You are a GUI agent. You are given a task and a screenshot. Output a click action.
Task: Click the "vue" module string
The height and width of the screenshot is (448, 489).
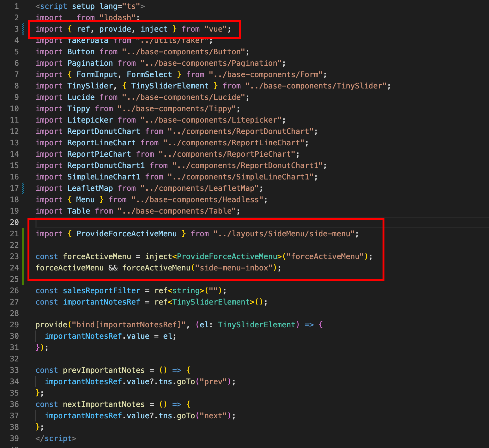tap(215, 29)
